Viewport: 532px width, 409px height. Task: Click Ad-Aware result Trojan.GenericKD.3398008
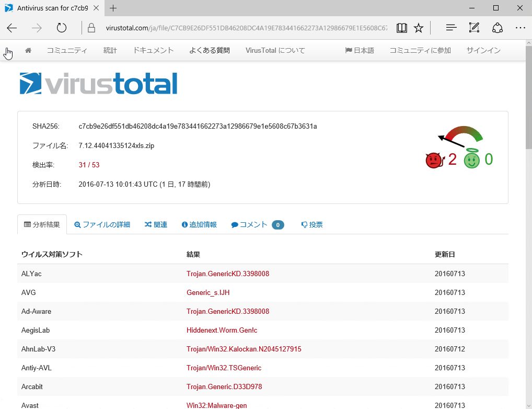(228, 312)
